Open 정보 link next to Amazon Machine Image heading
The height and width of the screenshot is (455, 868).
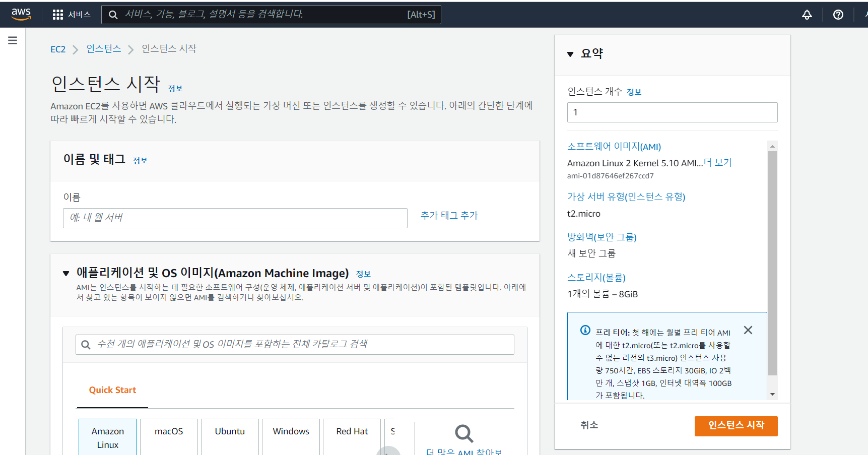click(x=363, y=274)
